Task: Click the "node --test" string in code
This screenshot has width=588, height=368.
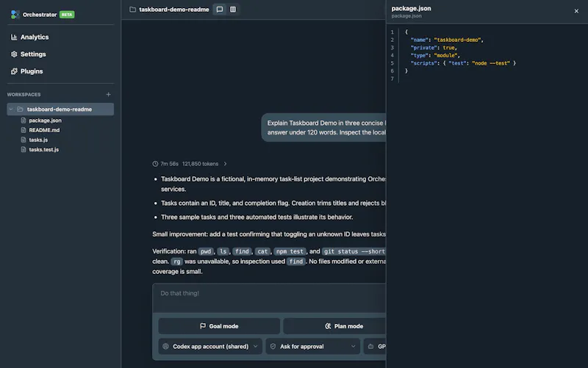Action: [x=491, y=63]
